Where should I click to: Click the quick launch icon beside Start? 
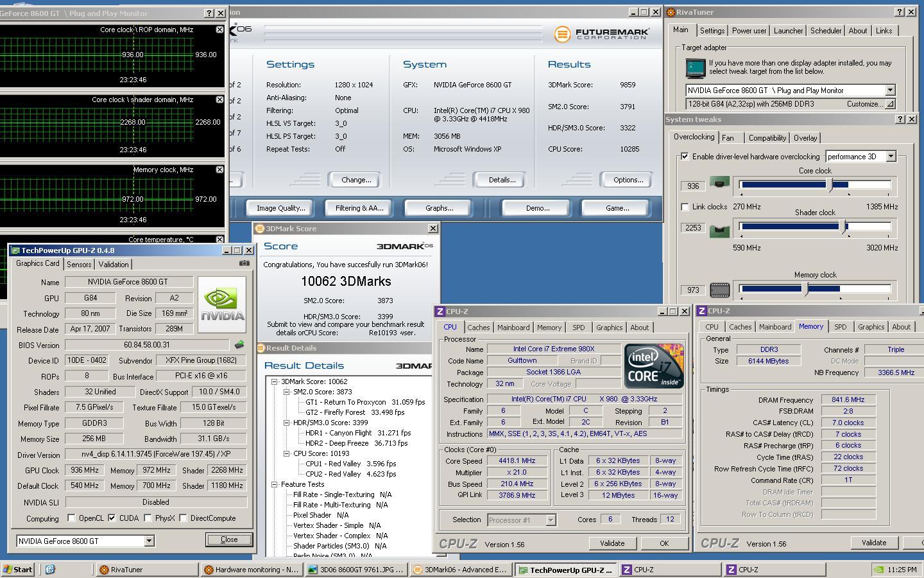[50, 569]
